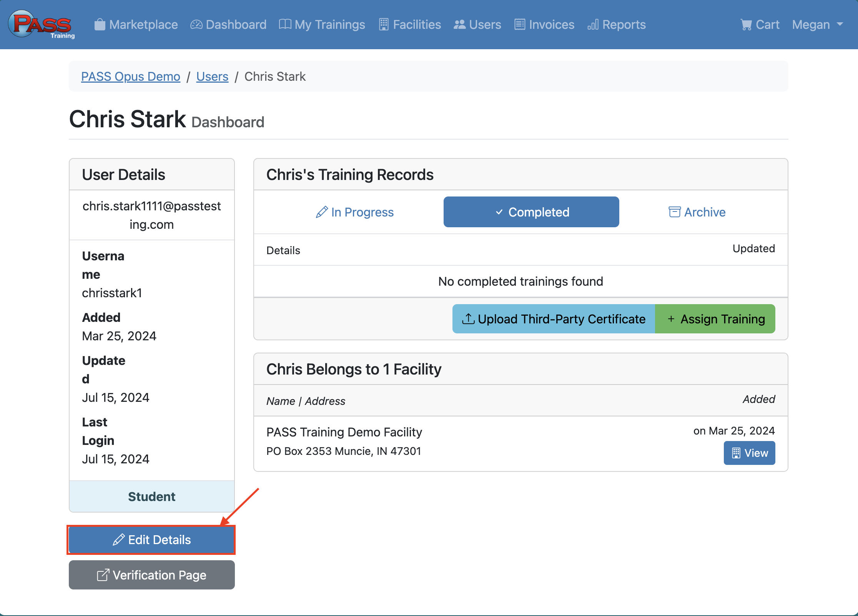
Task: Follow the PASS Opus Demo breadcrumb link
Action: tap(131, 77)
